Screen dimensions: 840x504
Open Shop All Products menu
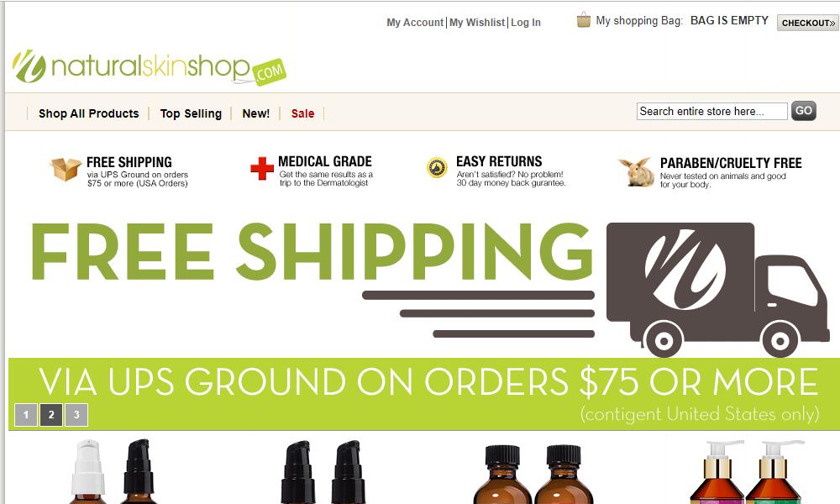click(x=88, y=113)
